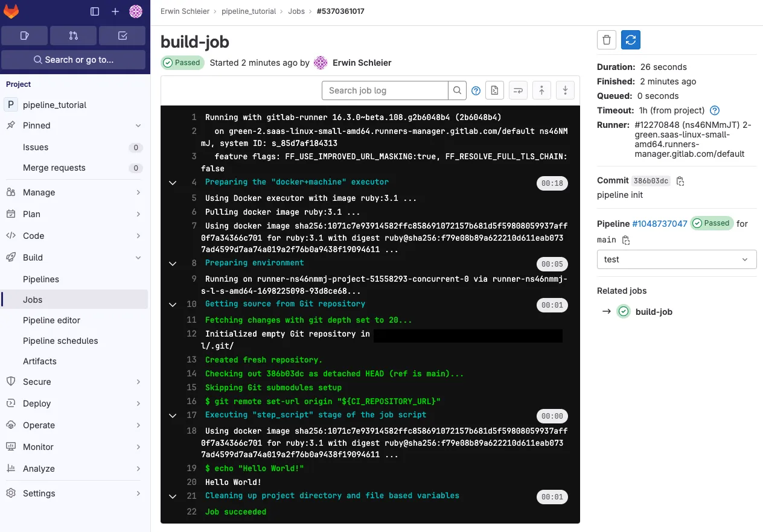Click pipeline_tutorial breadcrumb link
The width and height of the screenshot is (763, 532).
(249, 11)
